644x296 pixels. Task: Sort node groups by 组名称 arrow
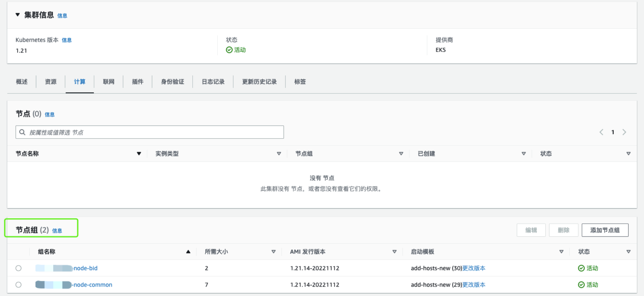(x=188, y=252)
